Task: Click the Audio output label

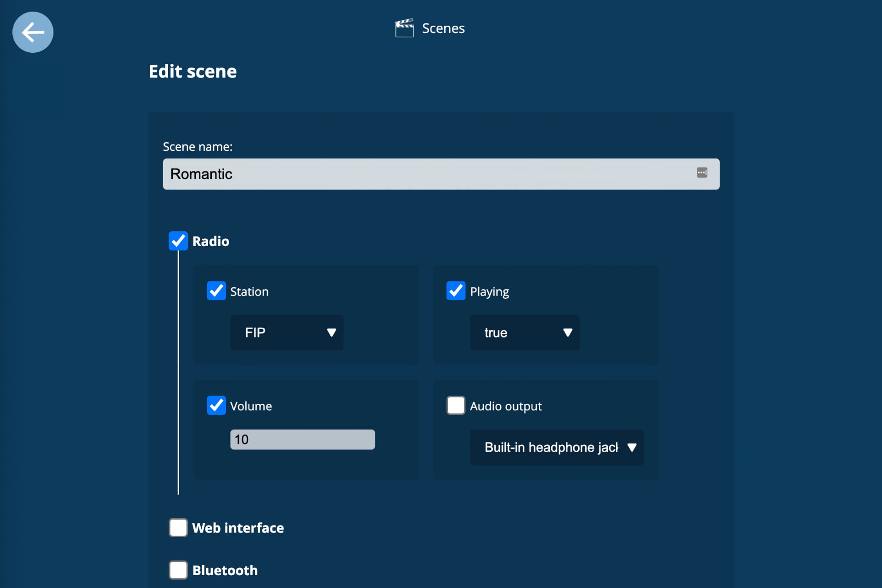Action: tap(505, 406)
